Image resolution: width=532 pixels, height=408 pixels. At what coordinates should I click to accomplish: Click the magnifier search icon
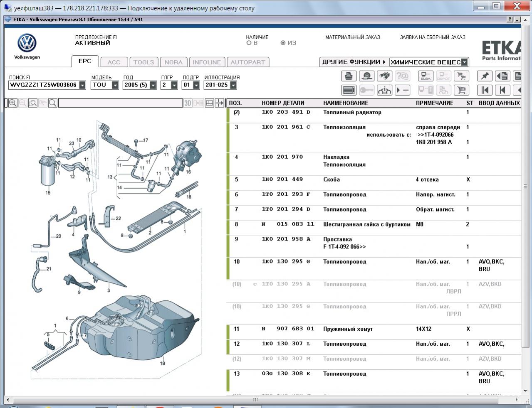coord(53,103)
